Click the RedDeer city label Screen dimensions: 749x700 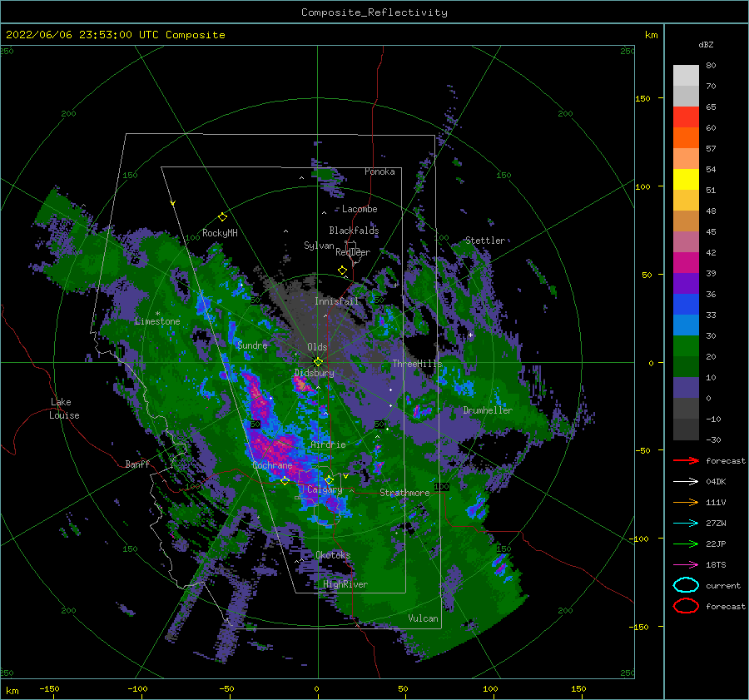pyautogui.click(x=353, y=252)
